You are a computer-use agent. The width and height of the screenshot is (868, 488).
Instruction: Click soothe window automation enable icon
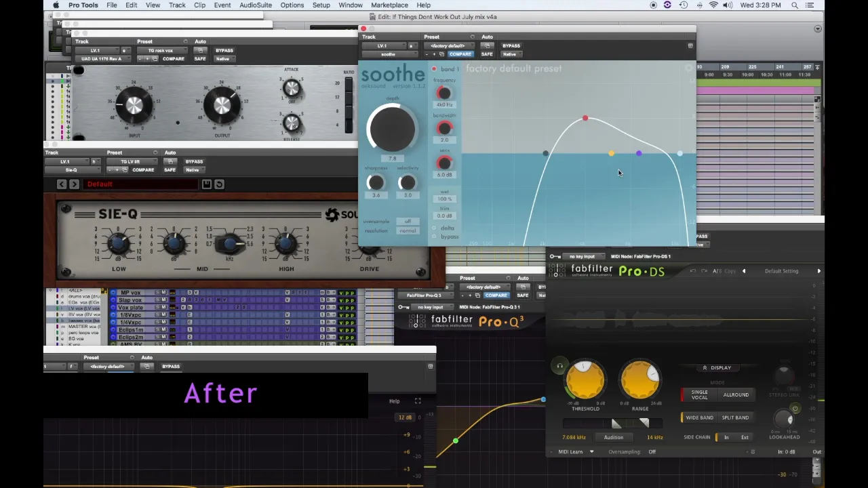click(486, 46)
